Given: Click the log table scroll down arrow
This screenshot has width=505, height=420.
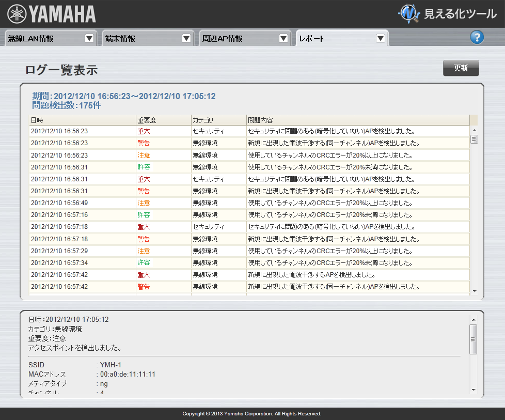Looking at the screenshot, I should point(474,291).
